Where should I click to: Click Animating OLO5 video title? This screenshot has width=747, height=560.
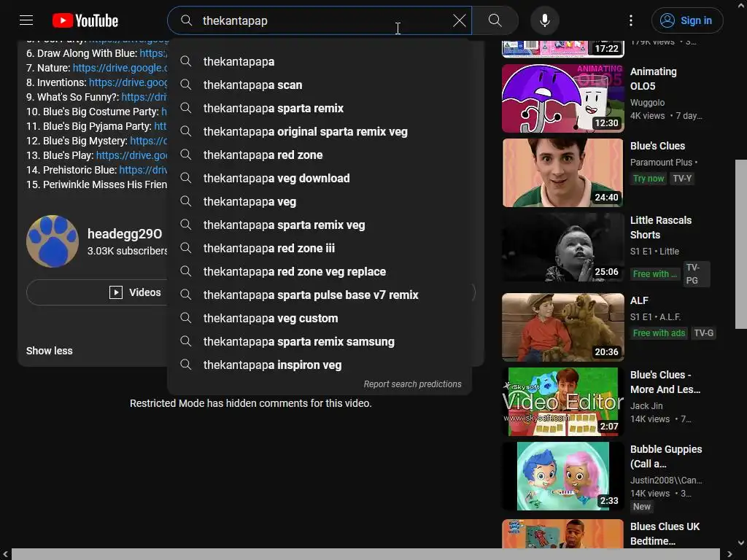coord(653,79)
